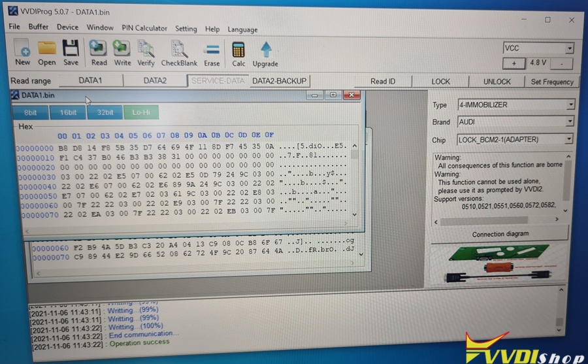Open the Calc calculator tool
This screenshot has width=588, height=364.
(238, 54)
